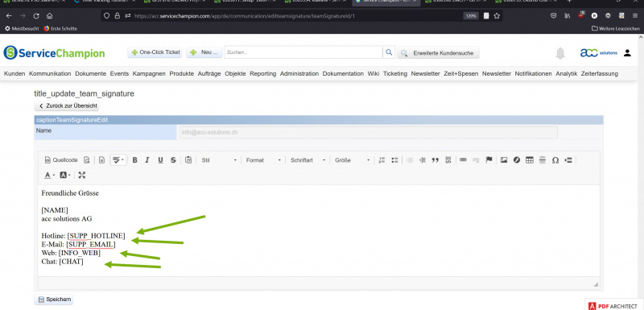Apply italic formatting to text

pyautogui.click(x=147, y=160)
